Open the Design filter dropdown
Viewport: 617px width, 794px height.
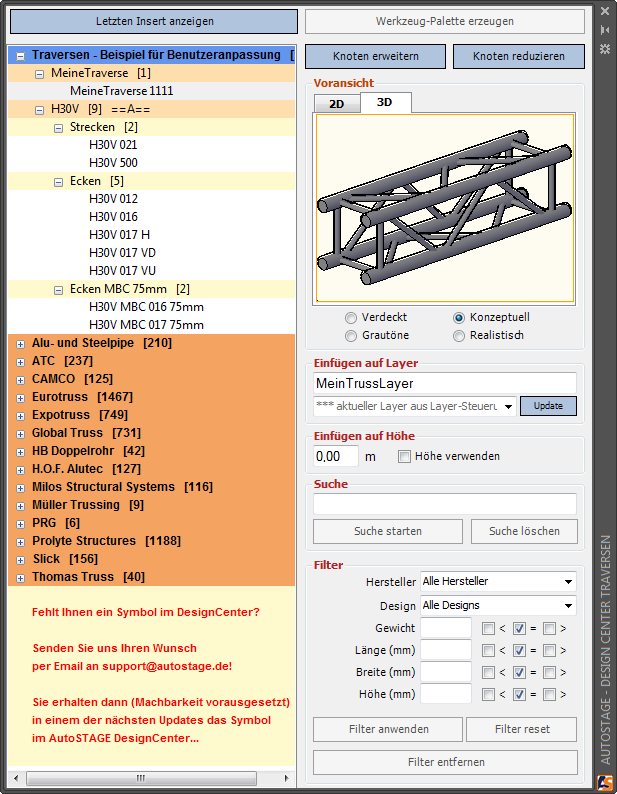coord(498,605)
